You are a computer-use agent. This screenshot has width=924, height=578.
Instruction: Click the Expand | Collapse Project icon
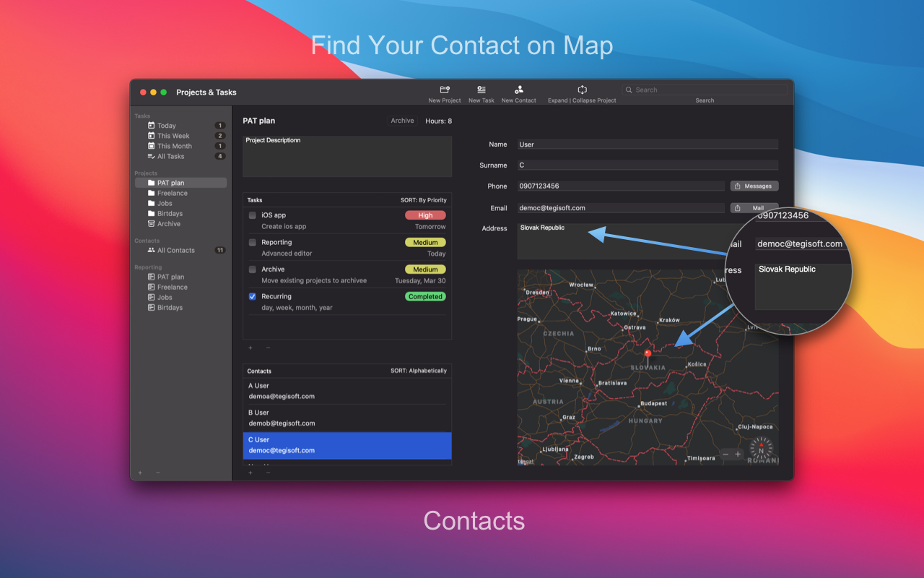pyautogui.click(x=582, y=90)
